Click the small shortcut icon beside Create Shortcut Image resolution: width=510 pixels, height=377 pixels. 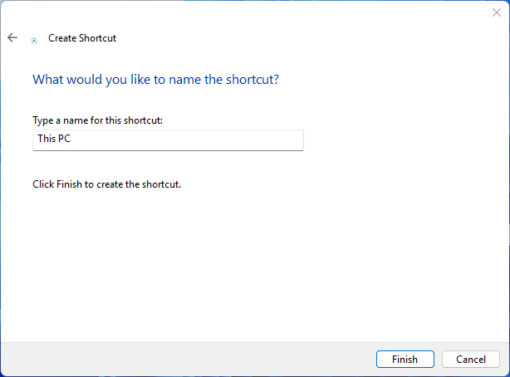click(34, 41)
